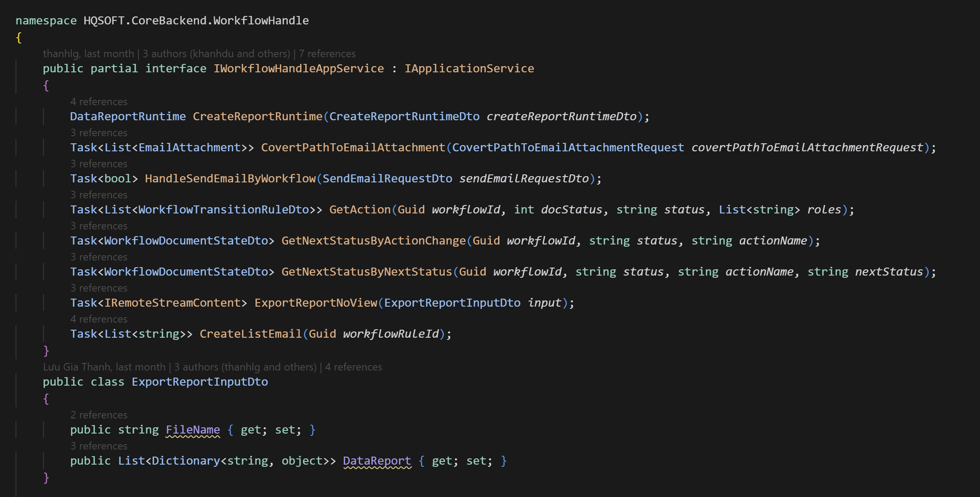Click the GetNextStatusByActionChange method name

tap(373, 241)
